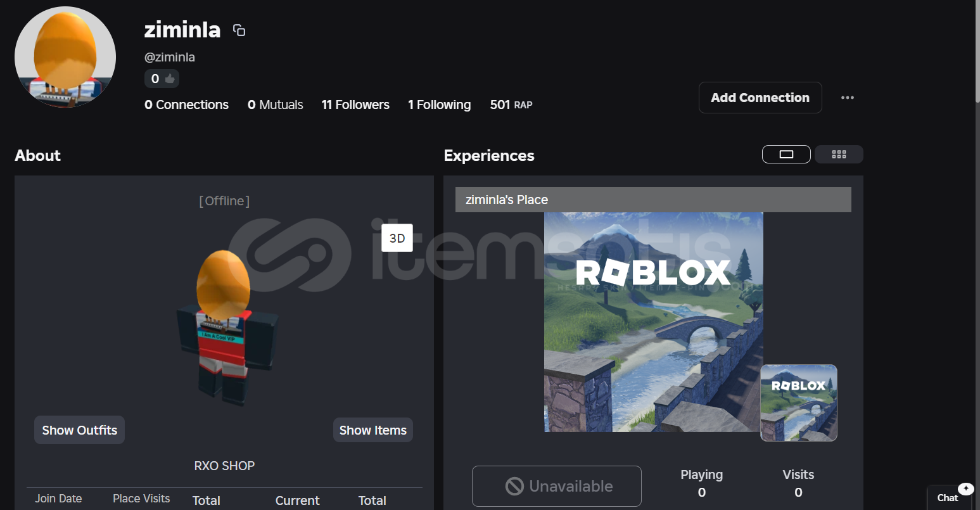Screen dimensions: 980x510
Task: Select the small Roblox experience icon thumbnail
Action: (799, 403)
